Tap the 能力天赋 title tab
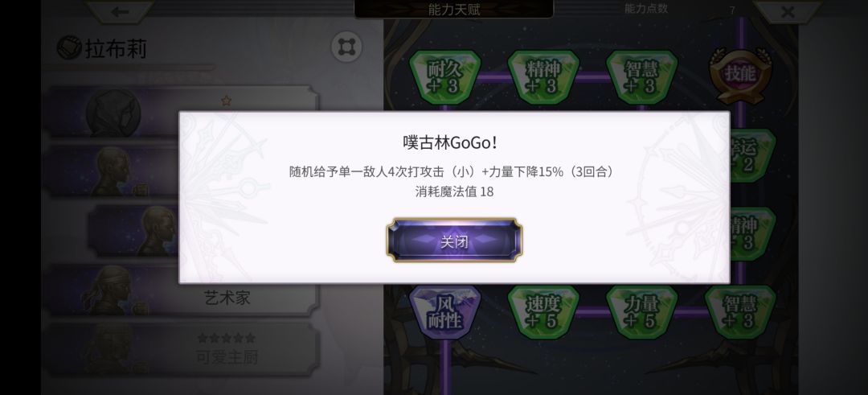This screenshot has height=395, width=868. [x=454, y=10]
